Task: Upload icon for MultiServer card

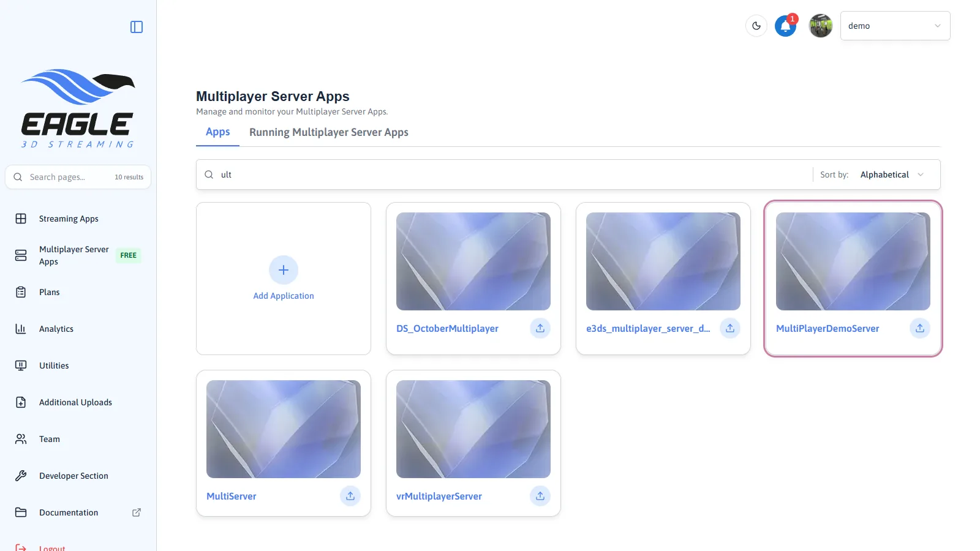Action: pos(350,496)
